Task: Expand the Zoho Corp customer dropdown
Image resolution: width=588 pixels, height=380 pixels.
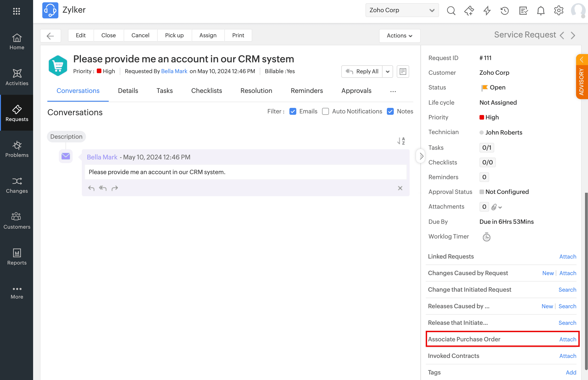Action: pyautogui.click(x=402, y=10)
